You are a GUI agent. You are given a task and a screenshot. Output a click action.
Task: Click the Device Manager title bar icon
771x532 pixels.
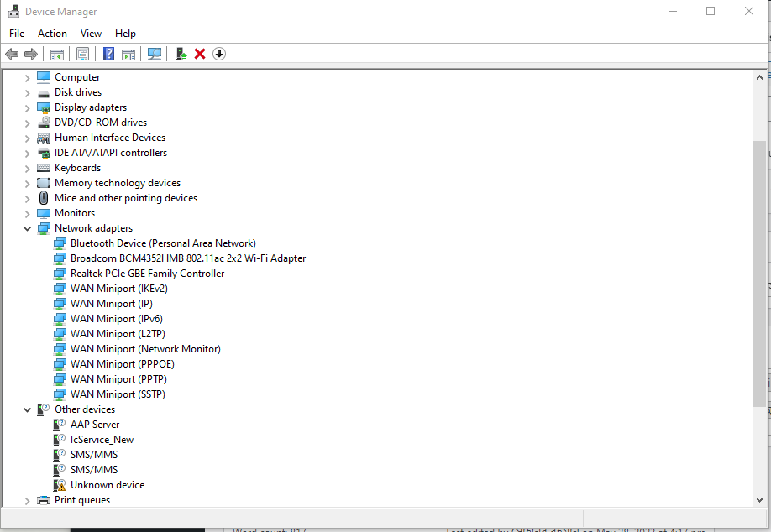[x=13, y=11]
